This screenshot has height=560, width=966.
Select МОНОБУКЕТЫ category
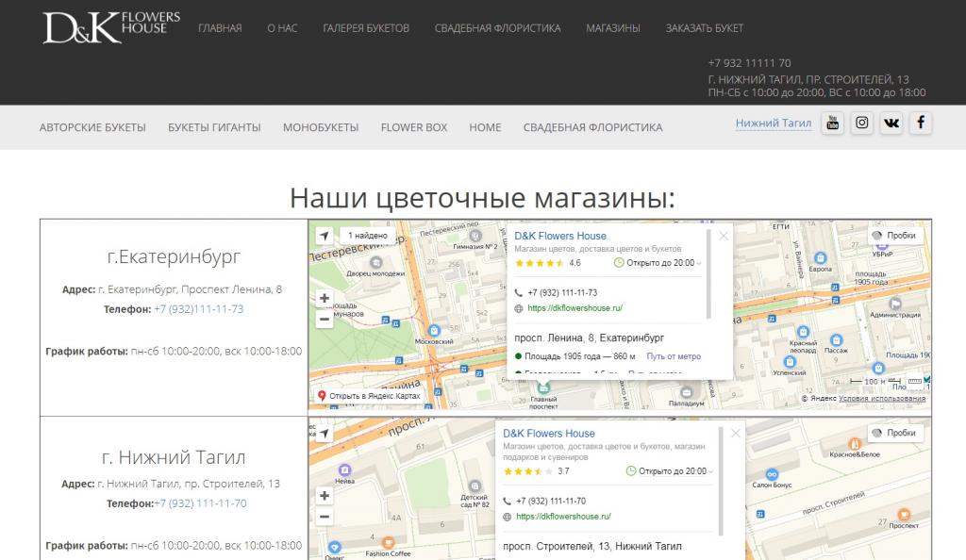pos(321,127)
